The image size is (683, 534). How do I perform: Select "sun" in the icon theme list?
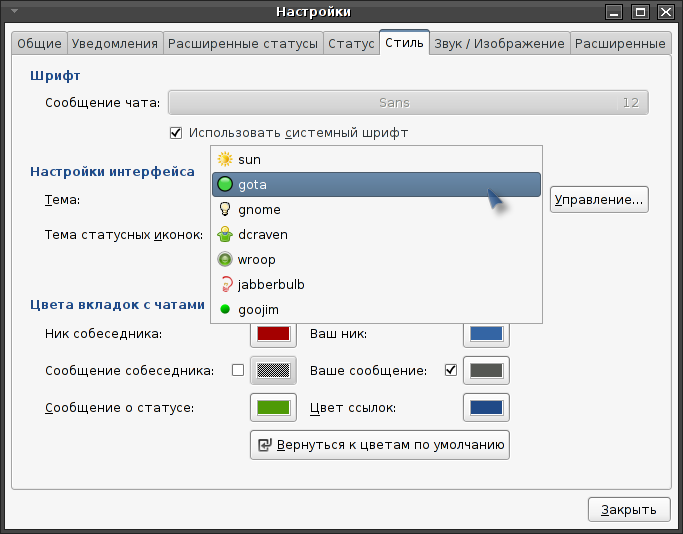click(376, 159)
